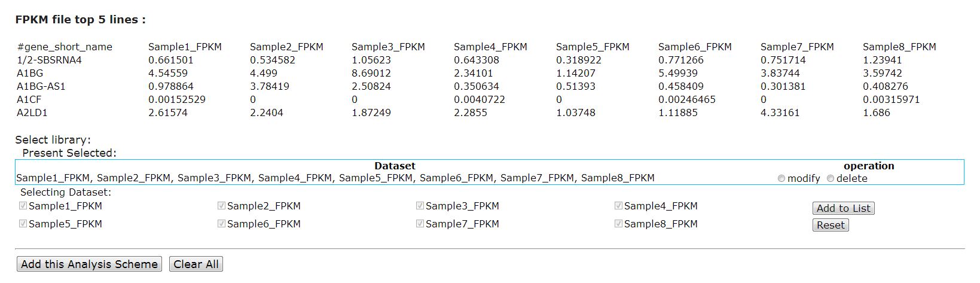980x283 pixels.
Task: Toggle the Sample1_FPKM checkbox
Action: [23, 206]
